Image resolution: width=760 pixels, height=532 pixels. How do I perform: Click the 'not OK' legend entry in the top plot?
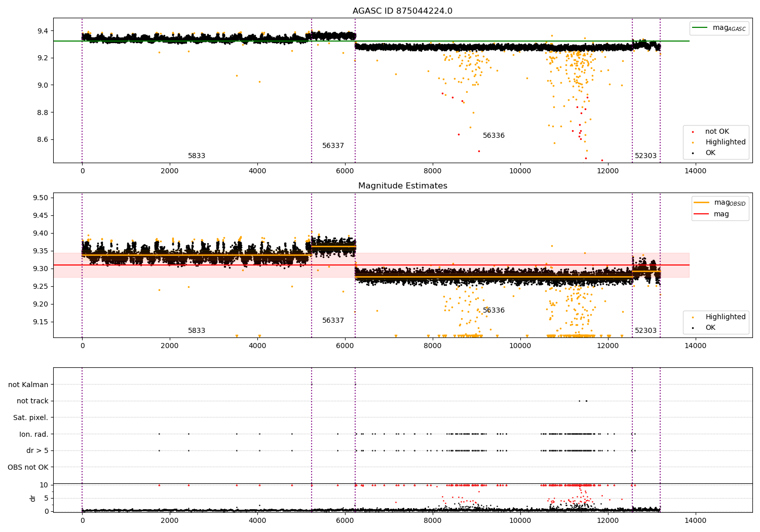click(x=717, y=132)
